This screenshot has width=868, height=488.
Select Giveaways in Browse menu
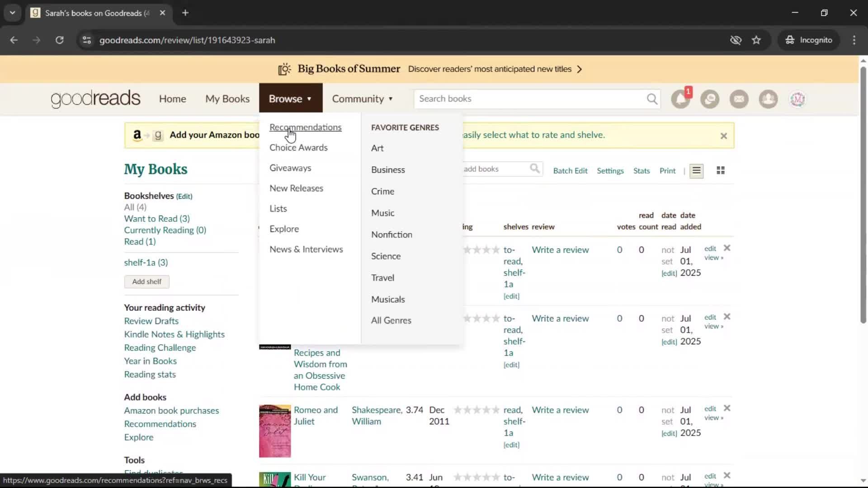[290, 168]
